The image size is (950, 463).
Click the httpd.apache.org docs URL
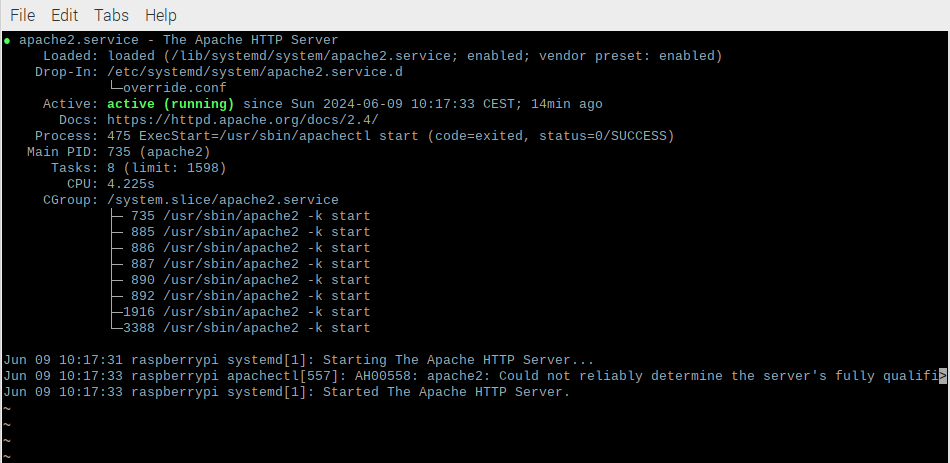243,120
